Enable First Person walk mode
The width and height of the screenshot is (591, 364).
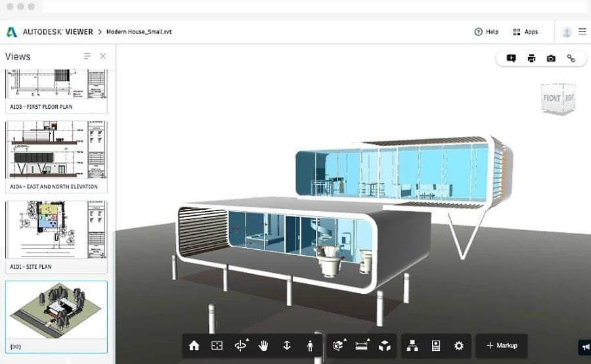[x=310, y=346]
